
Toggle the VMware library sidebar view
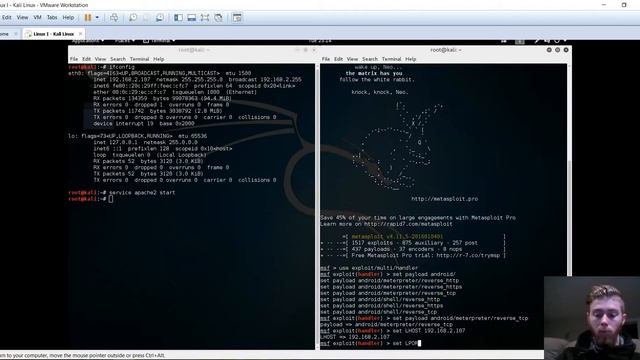[x=178, y=18]
